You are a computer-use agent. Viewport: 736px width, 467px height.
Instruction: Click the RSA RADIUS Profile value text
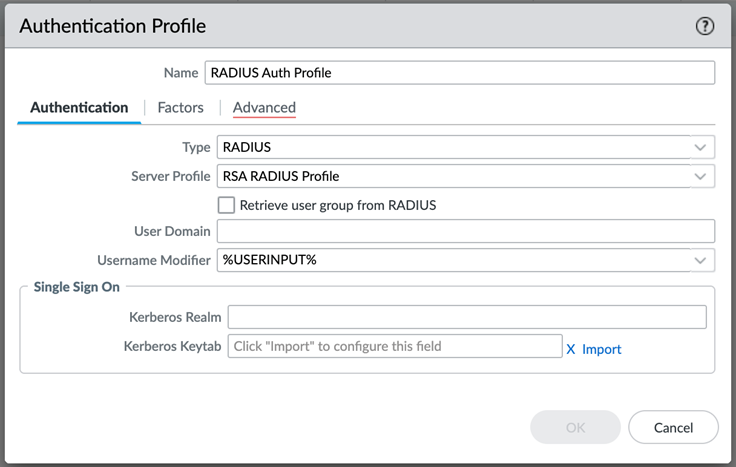click(x=281, y=176)
